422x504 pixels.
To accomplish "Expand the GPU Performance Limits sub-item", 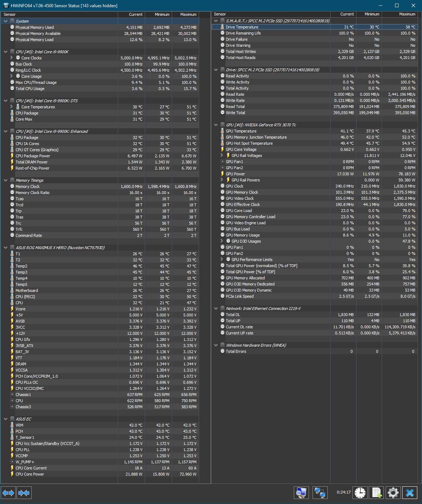I will (222, 259).
